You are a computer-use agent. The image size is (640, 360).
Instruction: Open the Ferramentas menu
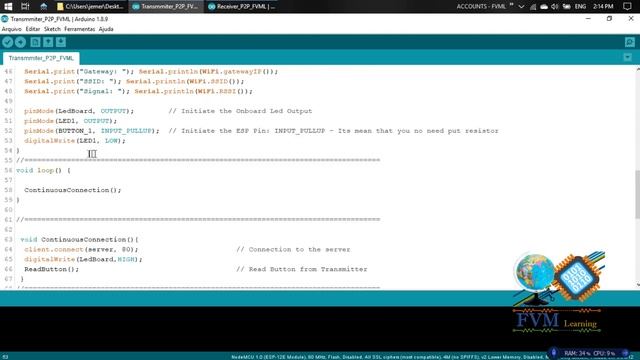point(79,29)
